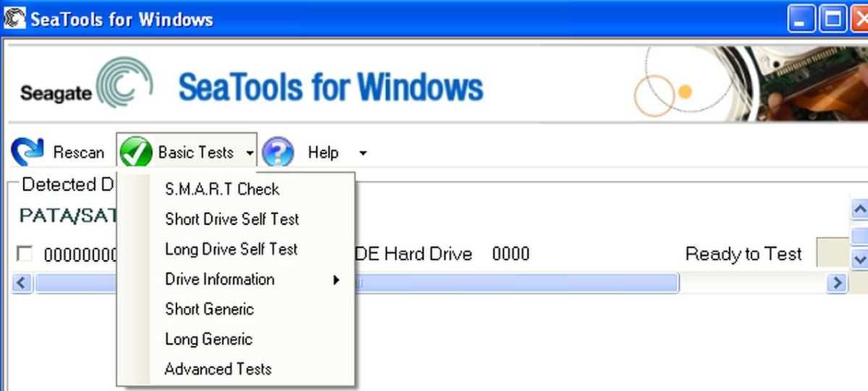Expand the Basic Tests dropdown arrow
Viewport: 868px width, 391px height.
(249, 153)
